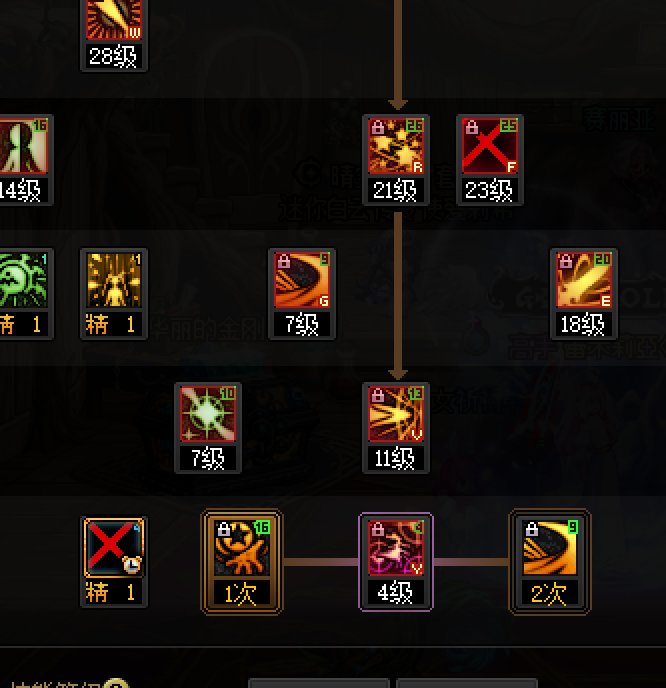This screenshot has width=666, height=688.
Task: Click the golden figure 精 1 skill
Action: [114, 280]
